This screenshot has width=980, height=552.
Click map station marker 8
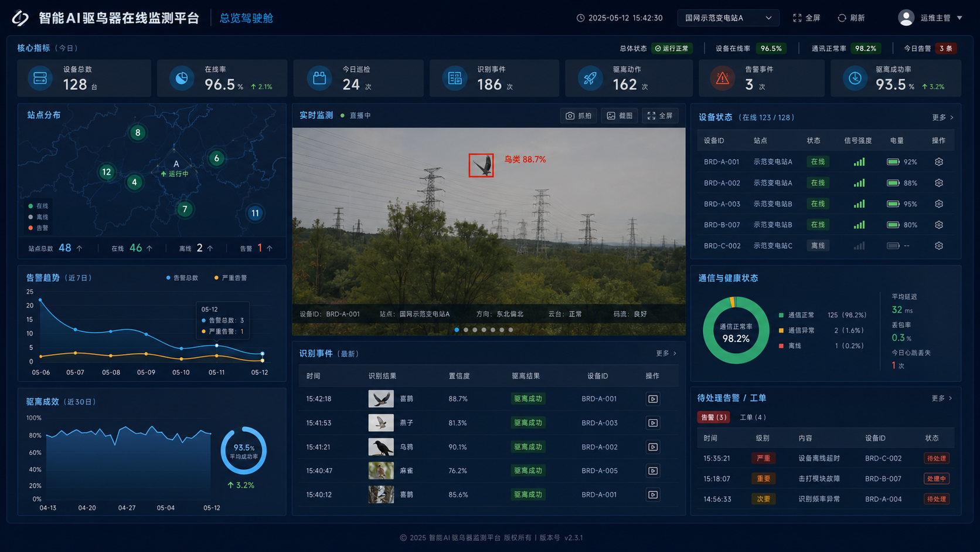(138, 133)
